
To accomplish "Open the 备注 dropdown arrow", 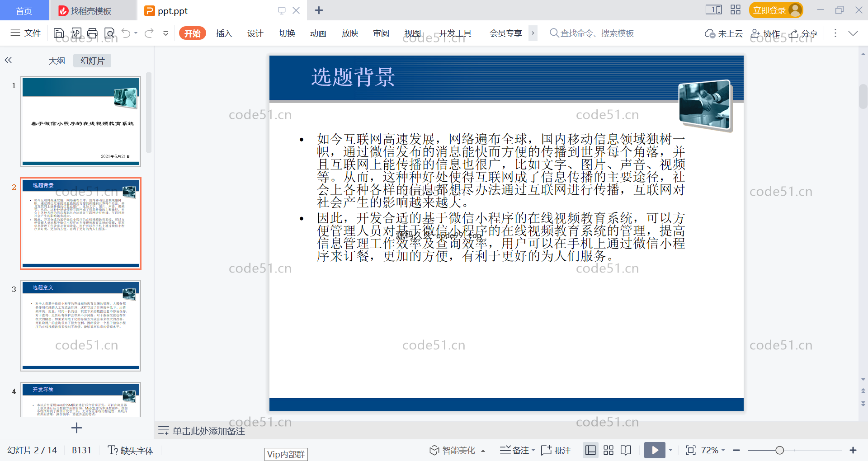I will tap(533, 451).
